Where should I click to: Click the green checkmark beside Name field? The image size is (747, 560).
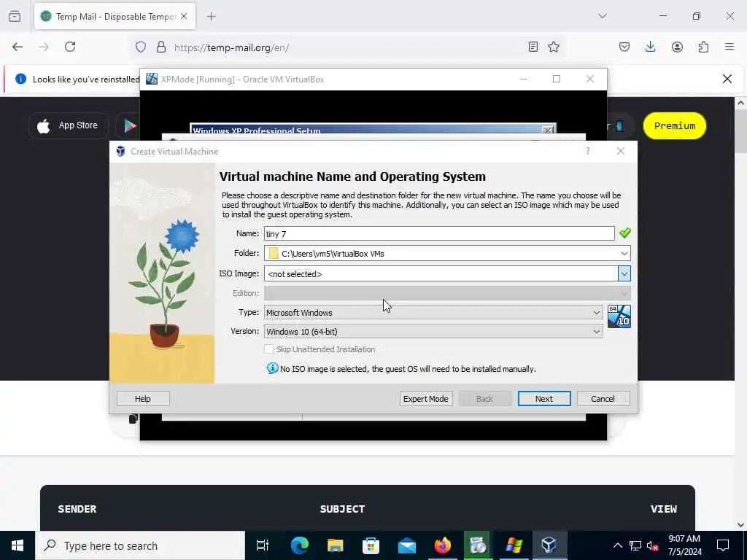624,233
